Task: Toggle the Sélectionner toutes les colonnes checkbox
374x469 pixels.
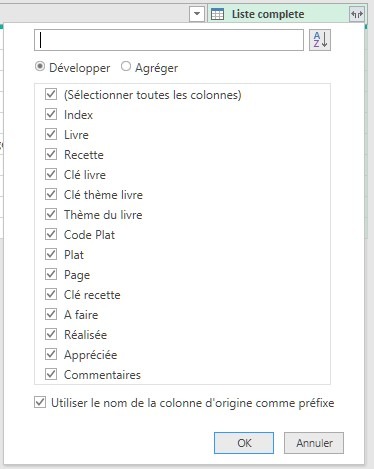Action: tap(51, 94)
